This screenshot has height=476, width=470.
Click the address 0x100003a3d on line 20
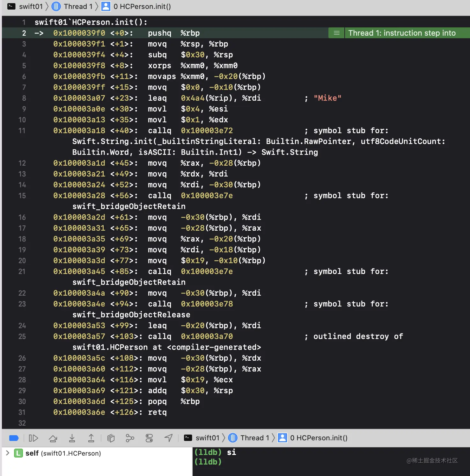click(79, 261)
